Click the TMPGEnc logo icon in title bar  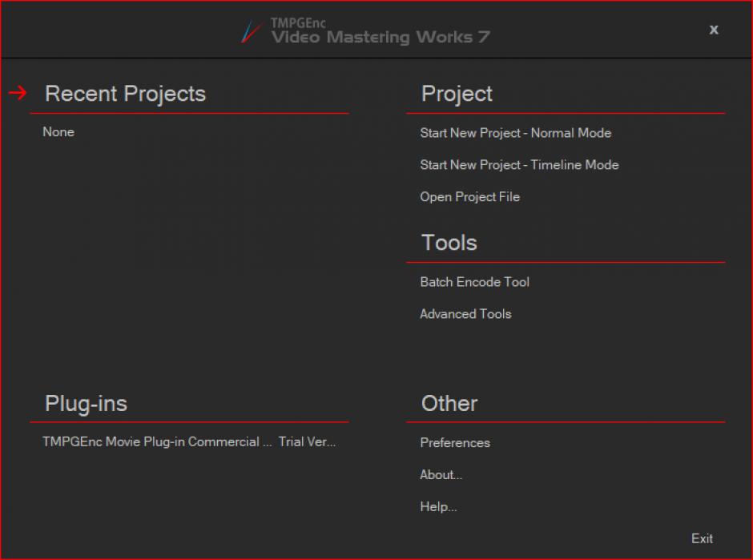252,32
